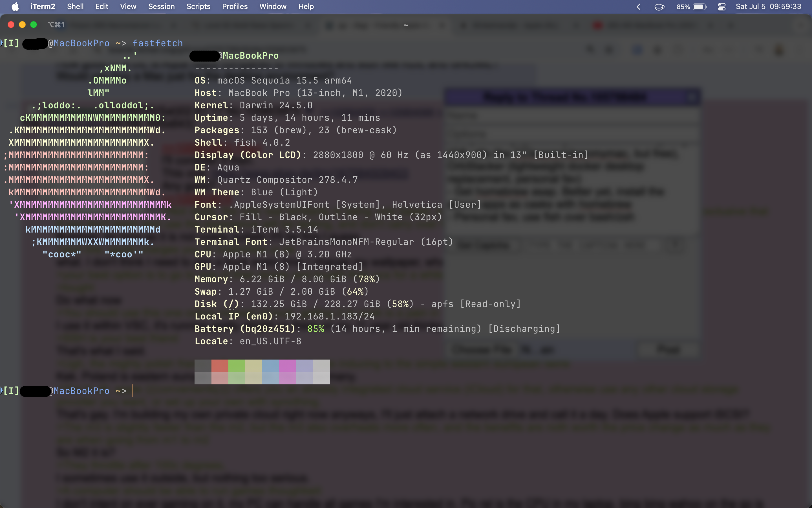Click the pale pink swatch in bottom palette row

(220, 378)
